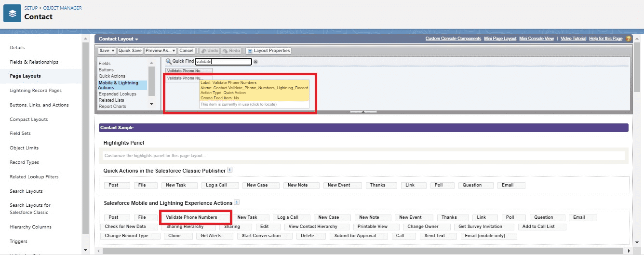
Task: Click the help icon beside Help for this Page
Action: [x=628, y=39]
